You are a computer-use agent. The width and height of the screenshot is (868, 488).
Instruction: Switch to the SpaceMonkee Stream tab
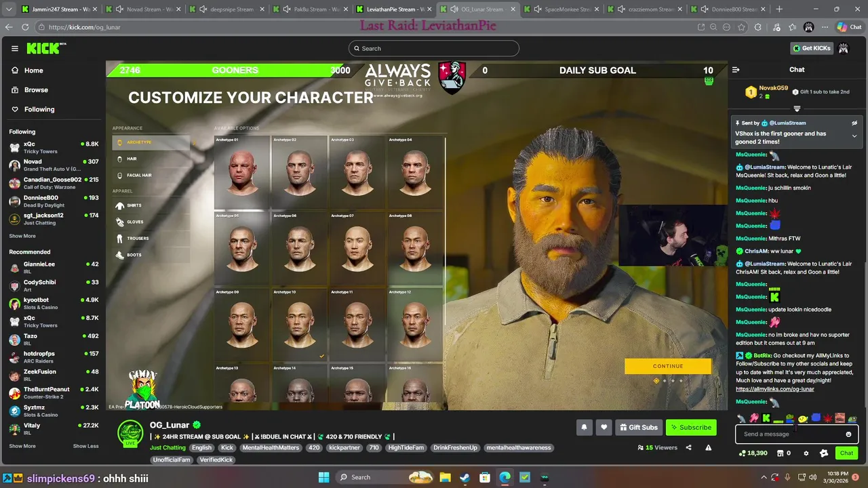pos(562,9)
